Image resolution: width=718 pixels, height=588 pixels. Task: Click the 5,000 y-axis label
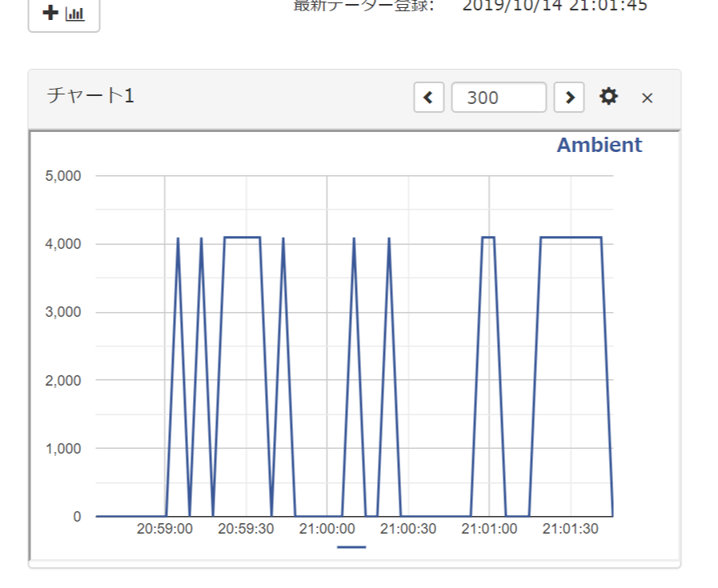[62, 176]
